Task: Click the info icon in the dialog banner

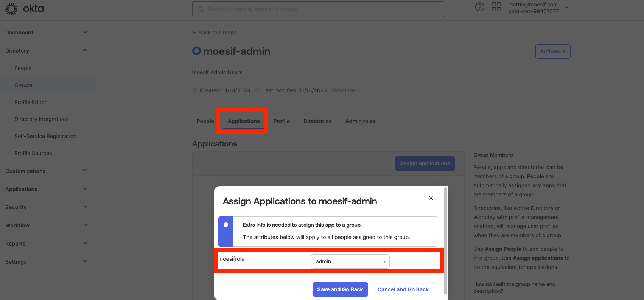Action: (x=226, y=225)
